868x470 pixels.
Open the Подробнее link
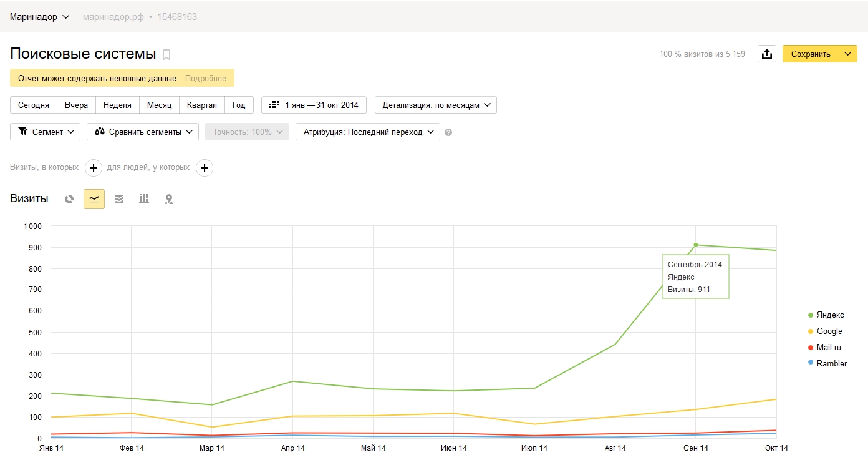[206, 79]
